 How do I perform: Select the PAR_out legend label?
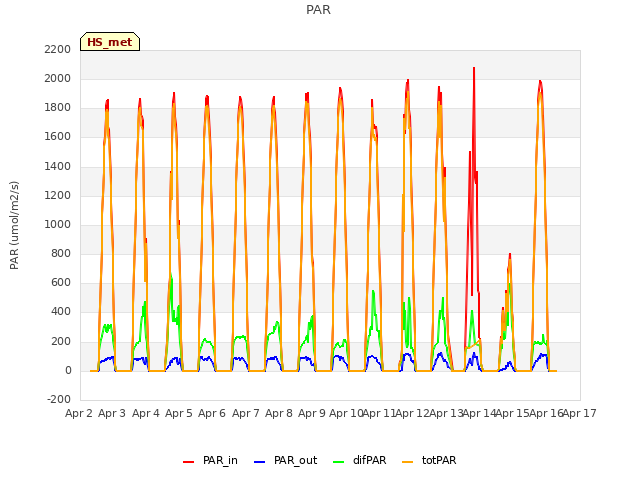click(296, 460)
